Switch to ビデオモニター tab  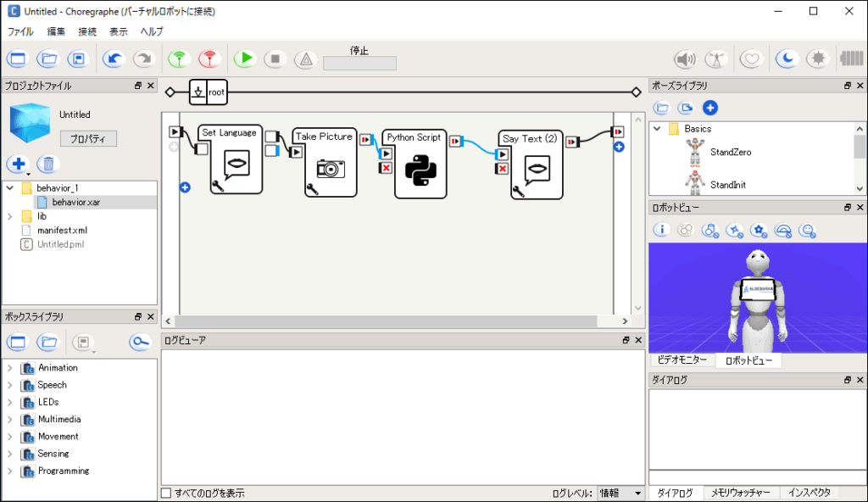point(682,360)
